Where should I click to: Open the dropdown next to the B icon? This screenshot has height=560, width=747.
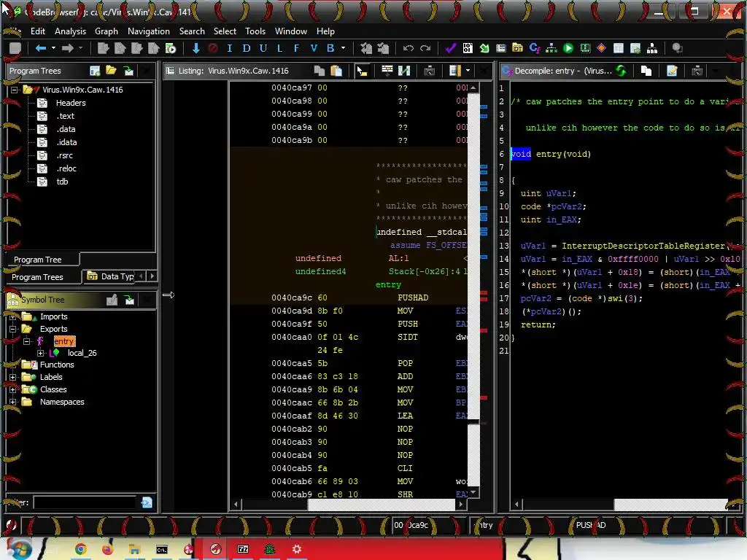pos(343,48)
